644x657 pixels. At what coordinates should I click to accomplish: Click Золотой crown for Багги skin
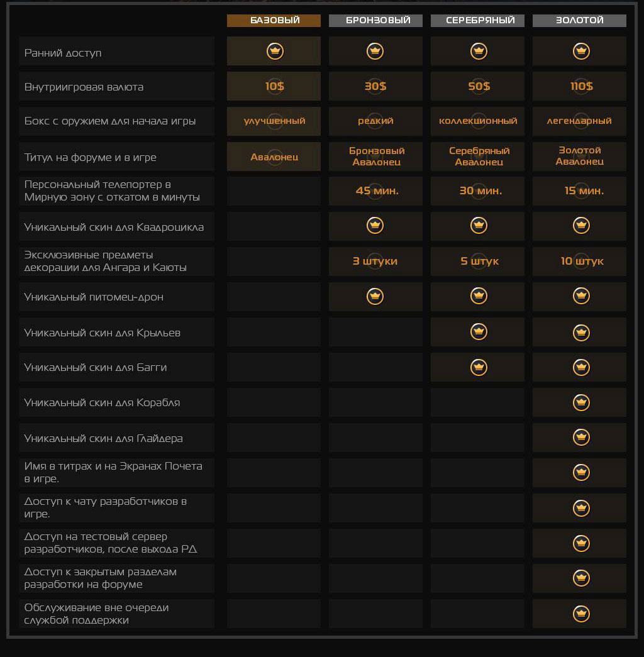pos(581,367)
